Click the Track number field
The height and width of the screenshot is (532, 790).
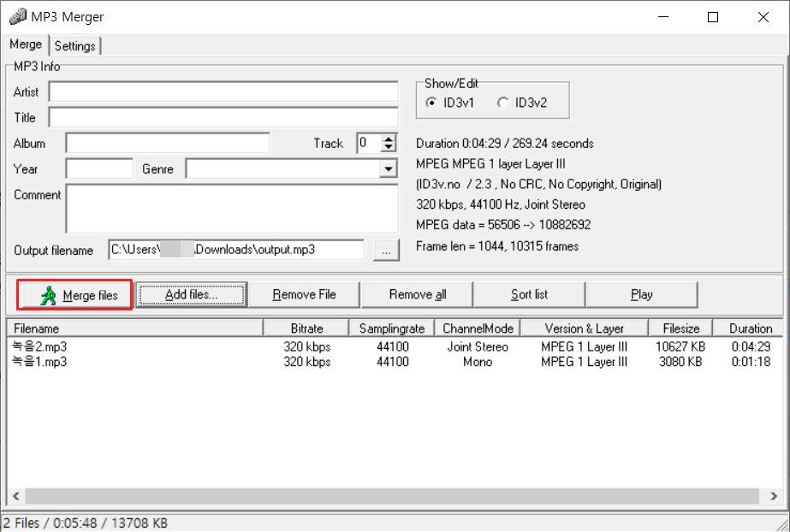(368, 143)
